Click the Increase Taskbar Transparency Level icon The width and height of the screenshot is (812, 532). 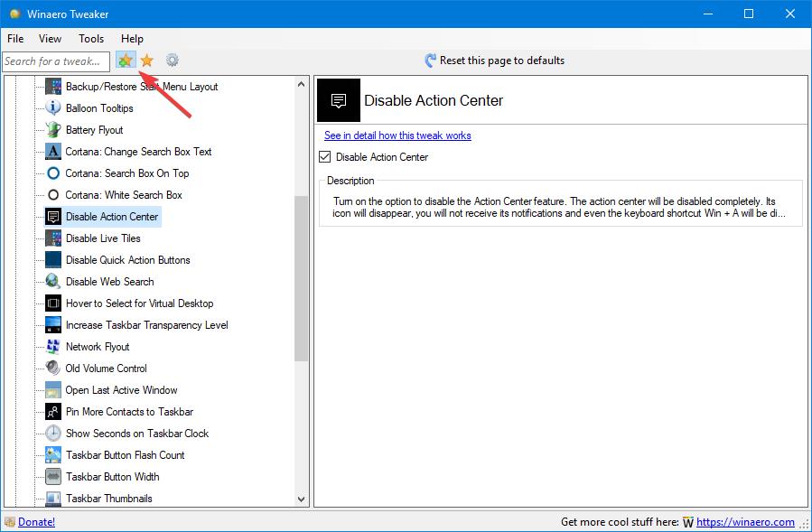pyautogui.click(x=52, y=325)
